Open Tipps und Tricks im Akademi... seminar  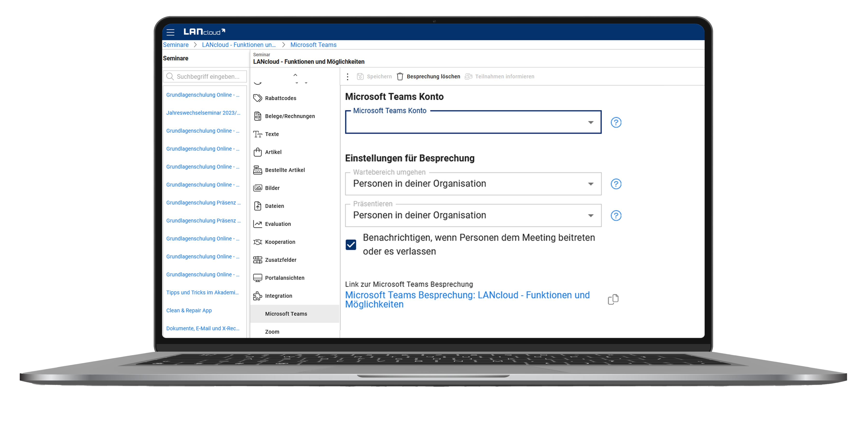click(x=202, y=292)
